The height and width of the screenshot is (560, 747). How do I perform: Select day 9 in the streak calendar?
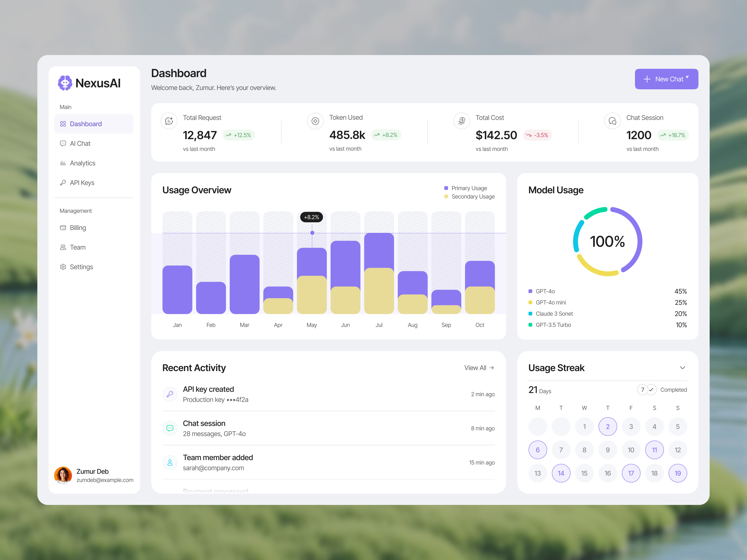pyautogui.click(x=608, y=450)
